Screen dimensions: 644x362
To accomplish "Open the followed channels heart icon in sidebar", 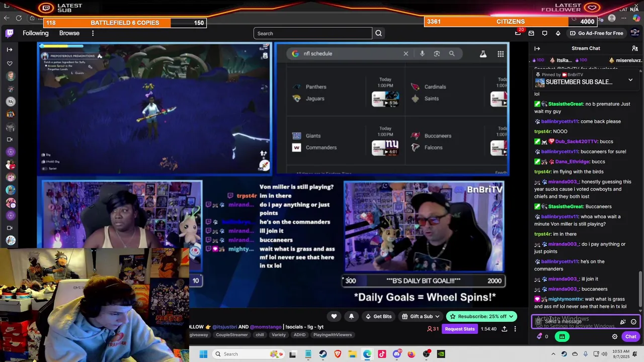I will coord(10,64).
